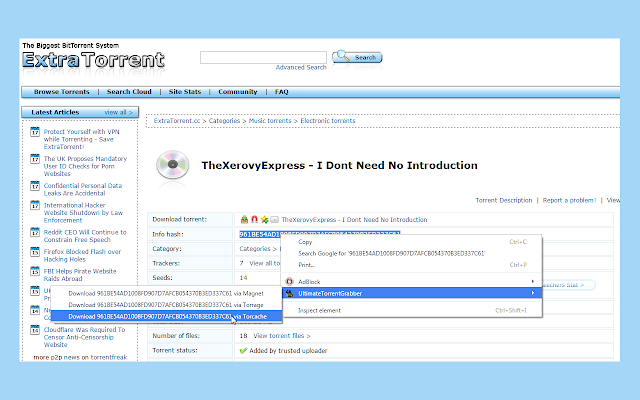Click calendar icon beside Reddit CEO article
The image size is (640, 400).
[x=35, y=232]
